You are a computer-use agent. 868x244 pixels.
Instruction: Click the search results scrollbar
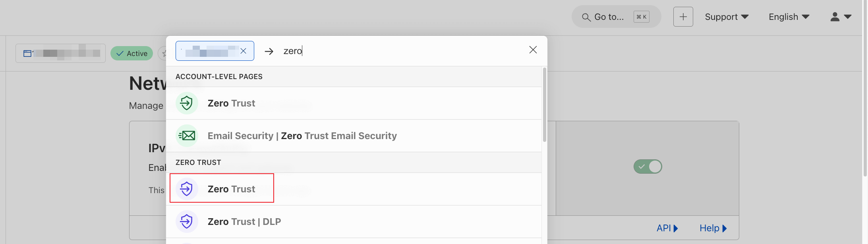tap(545, 105)
